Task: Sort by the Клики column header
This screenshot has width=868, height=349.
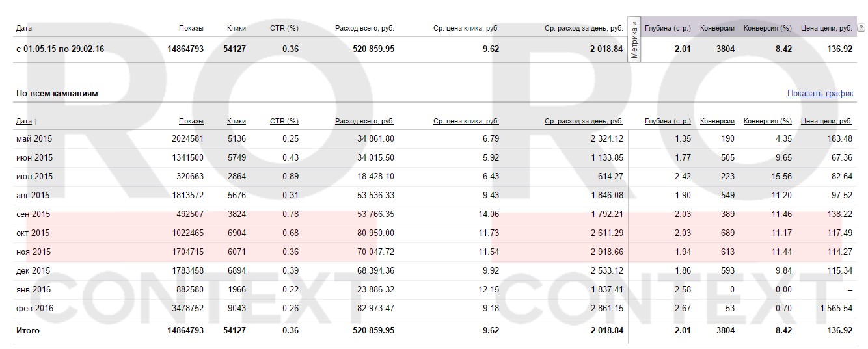Action: coord(236,121)
